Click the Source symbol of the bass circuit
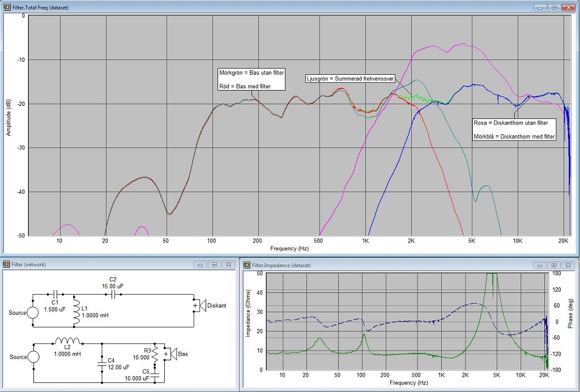580x392 pixels. pyautogui.click(x=33, y=357)
